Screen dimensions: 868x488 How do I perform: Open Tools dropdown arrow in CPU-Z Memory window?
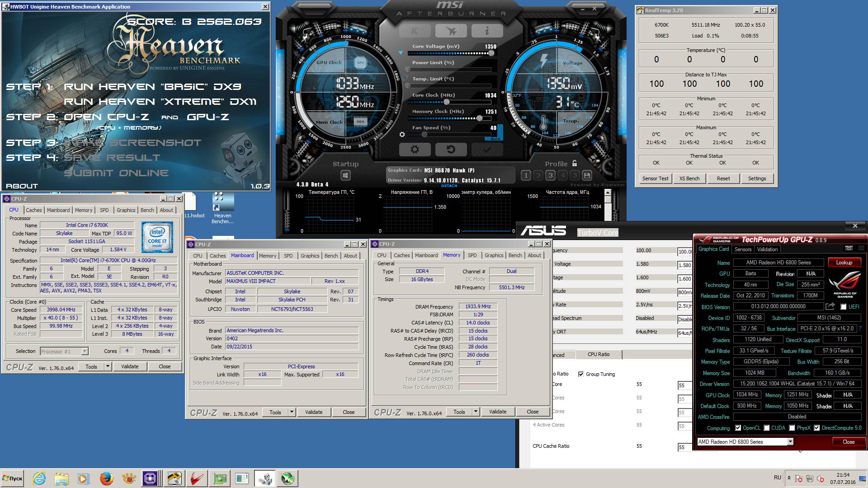(476, 412)
